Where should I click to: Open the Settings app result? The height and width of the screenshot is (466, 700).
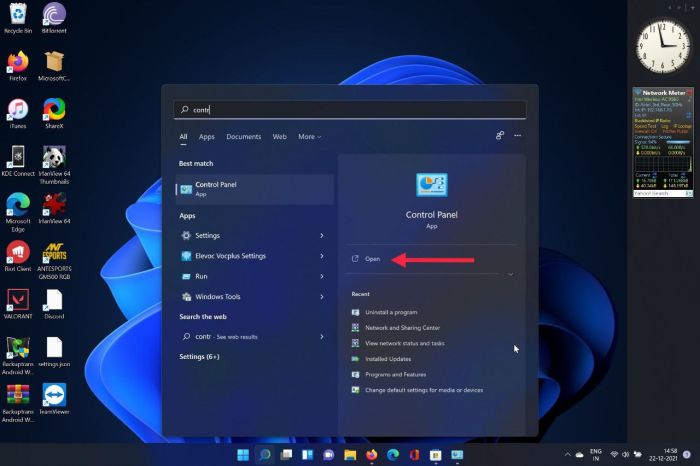click(x=254, y=235)
